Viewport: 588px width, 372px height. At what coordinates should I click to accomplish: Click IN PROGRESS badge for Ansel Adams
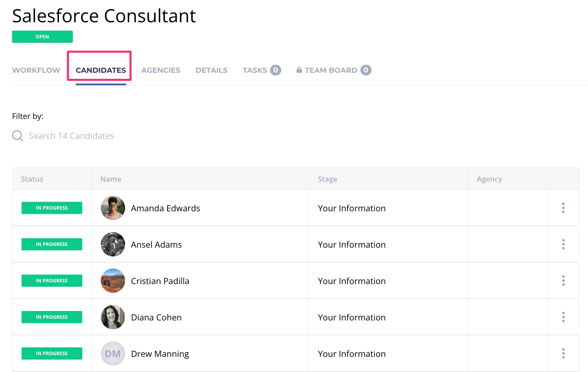(52, 244)
